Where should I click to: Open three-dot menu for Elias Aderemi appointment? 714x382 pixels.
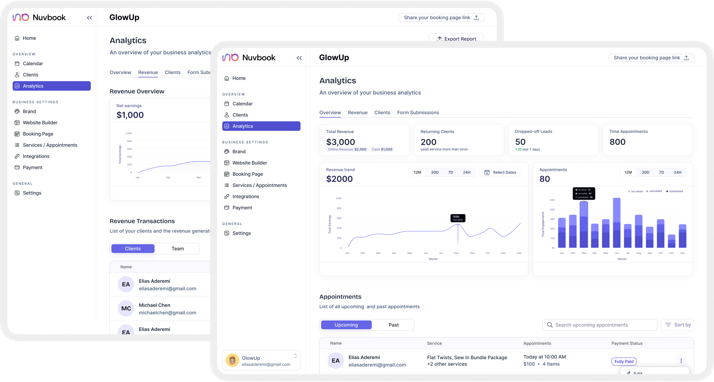681,361
